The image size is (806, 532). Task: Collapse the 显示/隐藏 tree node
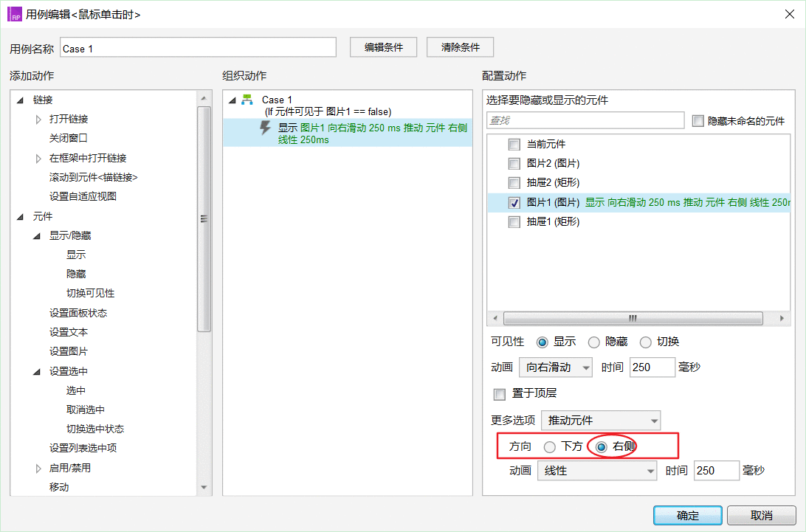coord(36,236)
